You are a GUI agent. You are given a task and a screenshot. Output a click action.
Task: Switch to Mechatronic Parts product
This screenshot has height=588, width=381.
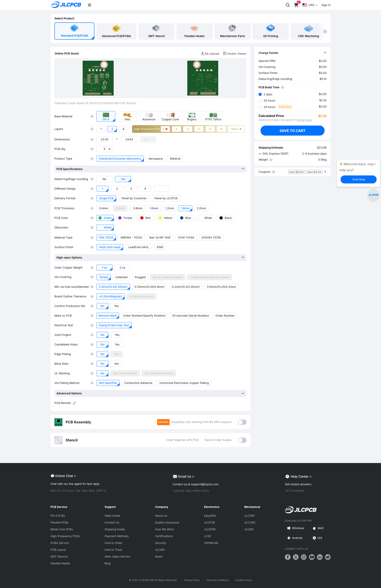[233, 31]
